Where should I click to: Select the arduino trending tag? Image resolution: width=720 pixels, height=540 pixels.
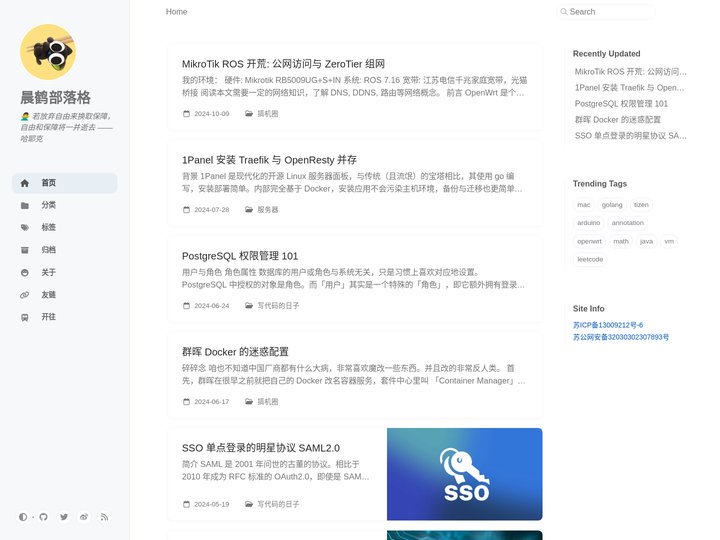point(589,223)
